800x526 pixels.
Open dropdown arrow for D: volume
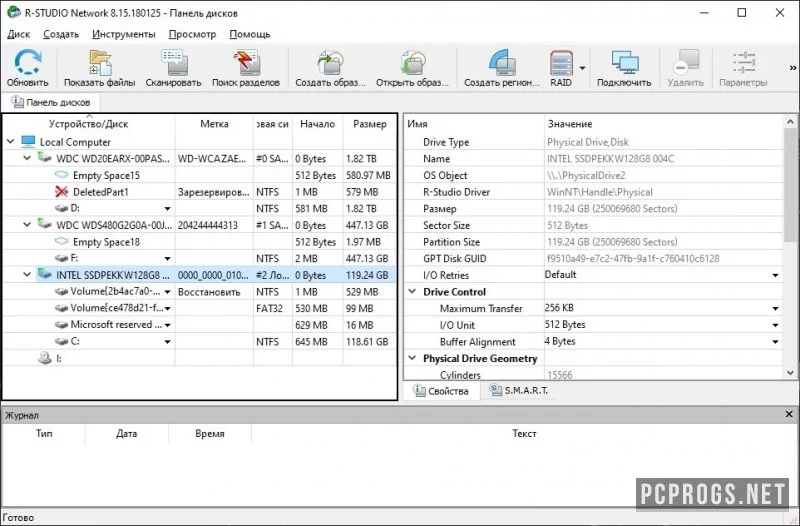point(167,209)
